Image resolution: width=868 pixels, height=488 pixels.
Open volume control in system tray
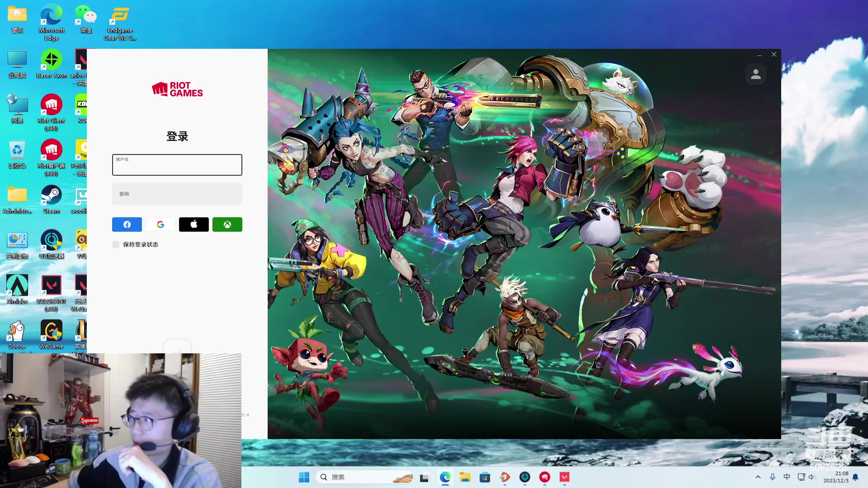(x=811, y=477)
